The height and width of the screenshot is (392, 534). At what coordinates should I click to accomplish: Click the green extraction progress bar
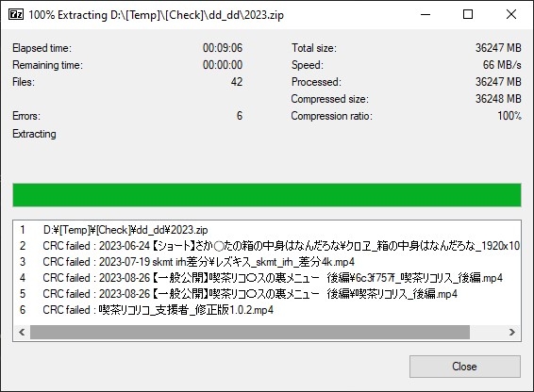pyautogui.click(x=267, y=195)
